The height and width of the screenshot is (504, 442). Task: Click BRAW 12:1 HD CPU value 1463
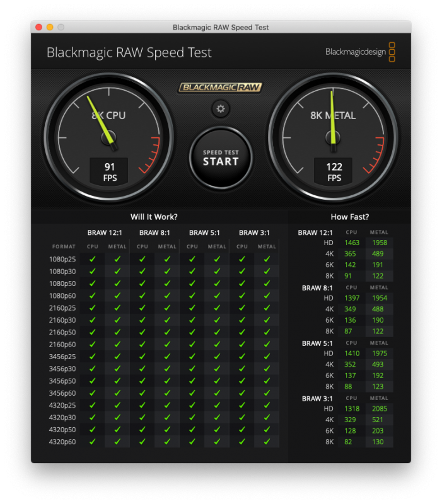[352, 243]
